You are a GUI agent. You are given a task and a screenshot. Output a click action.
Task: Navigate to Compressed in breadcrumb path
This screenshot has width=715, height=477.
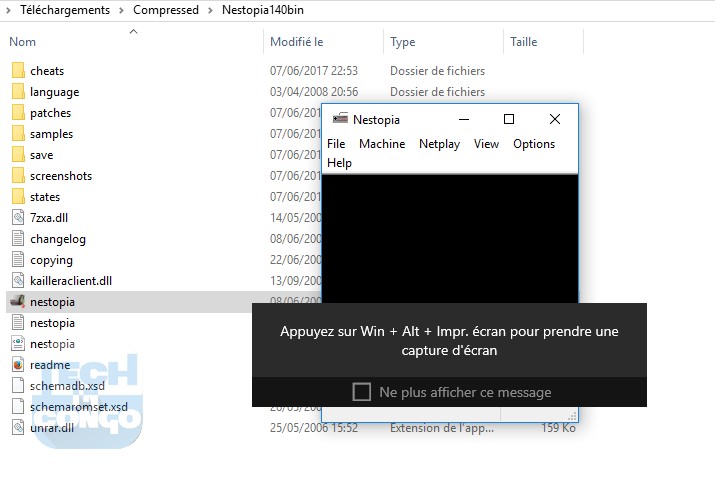click(x=166, y=10)
